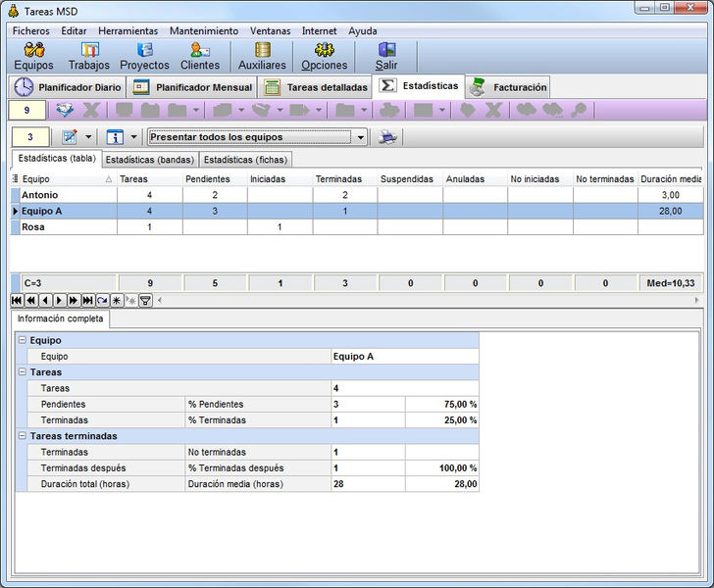The width and height of the screenshot is (714, 588).
Task: Click the horizontal scrollbar right arrow of grid
Action: [x=696, y=301]
